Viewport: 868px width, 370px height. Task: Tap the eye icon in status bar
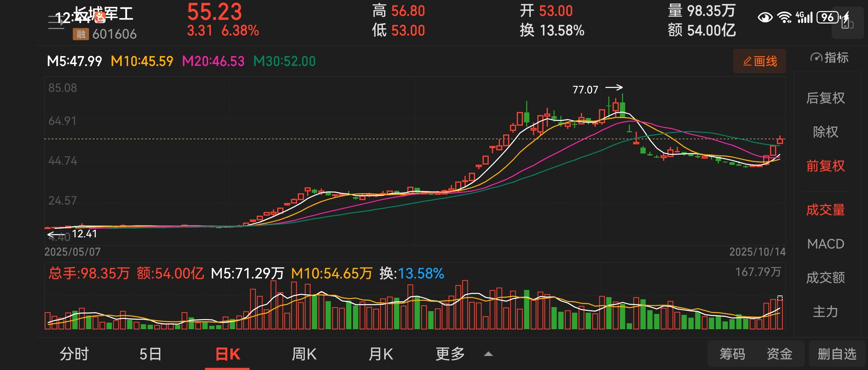765,17
